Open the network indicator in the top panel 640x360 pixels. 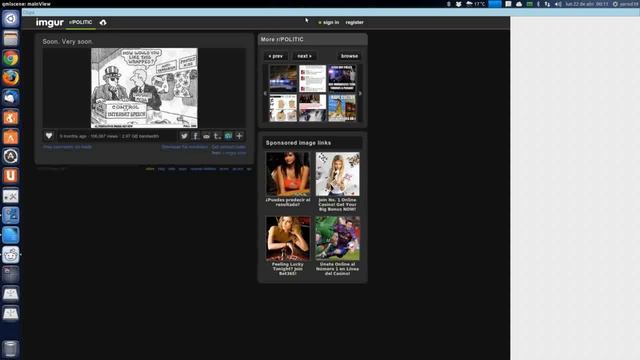pyautogui.click(x=547, y=4)
